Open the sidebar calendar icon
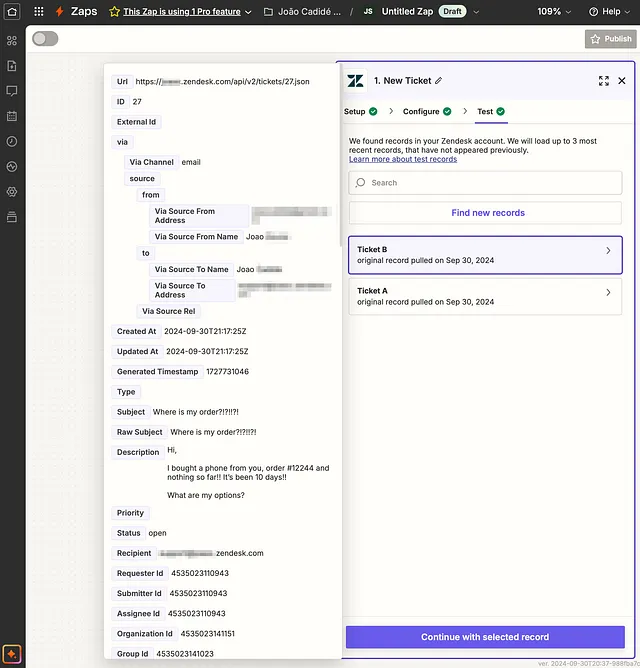 pyautogui.click(x=12, y=116)
